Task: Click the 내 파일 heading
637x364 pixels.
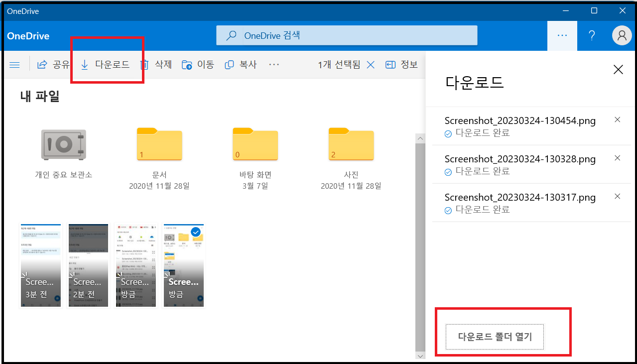Action: click(x=40, y=96)
